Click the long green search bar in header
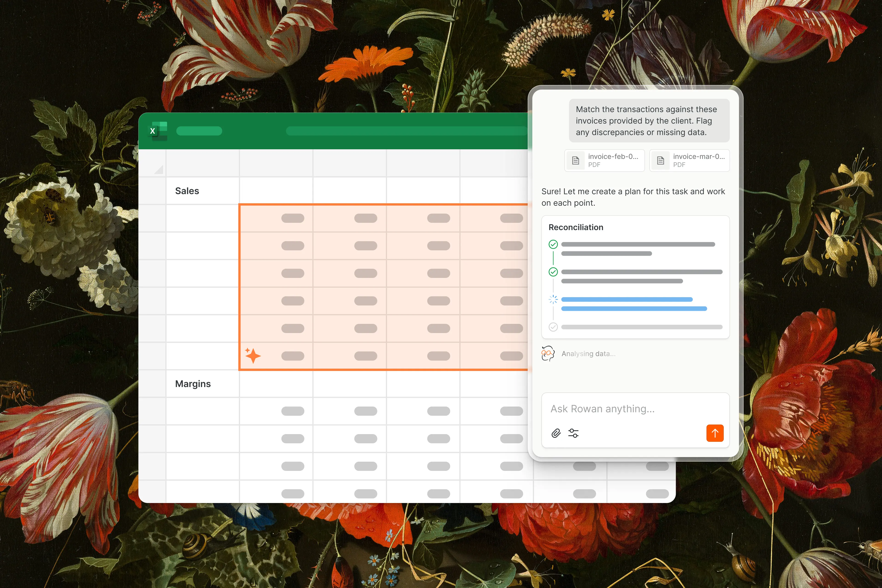The width and height of the screenshot is (882, 588). pyautogui.click(x=407, y=131)
